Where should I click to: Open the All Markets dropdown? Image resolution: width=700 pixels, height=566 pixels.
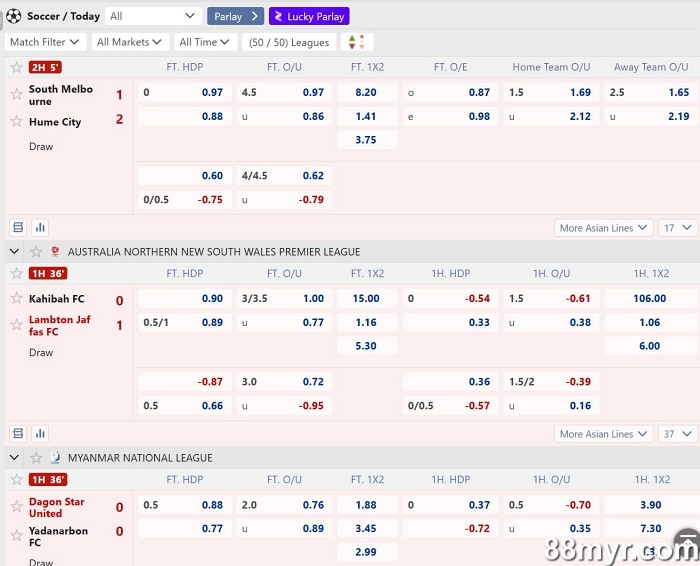click(130, 42)
